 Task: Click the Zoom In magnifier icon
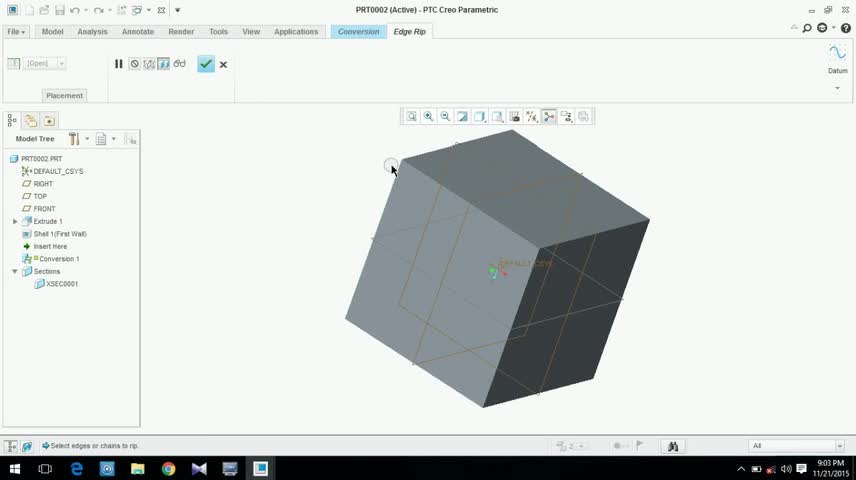(429, 116)
